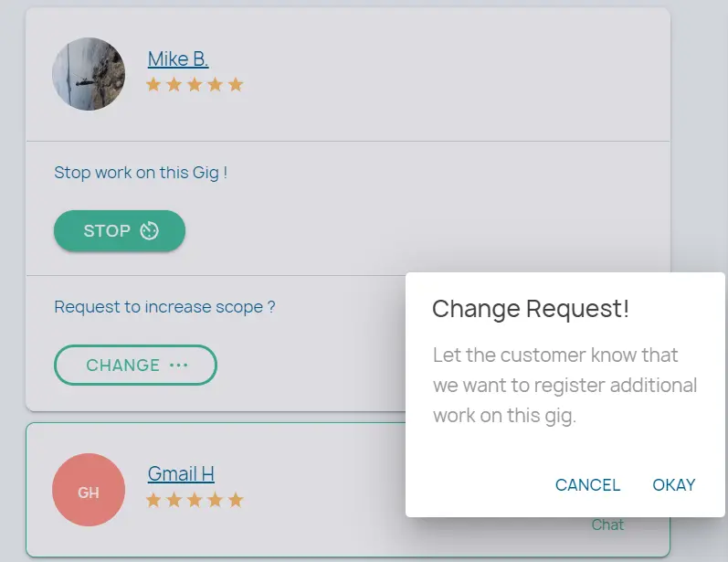The image size is (728, 562).
Task: Click the fifth star of Gmail H's rating
Action: click(236, 500)
